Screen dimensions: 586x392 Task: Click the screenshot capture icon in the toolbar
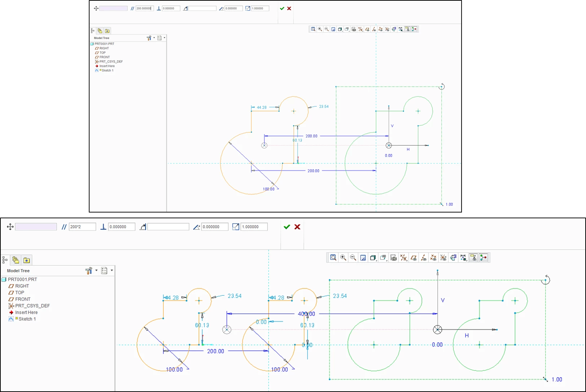click(393, 257)
